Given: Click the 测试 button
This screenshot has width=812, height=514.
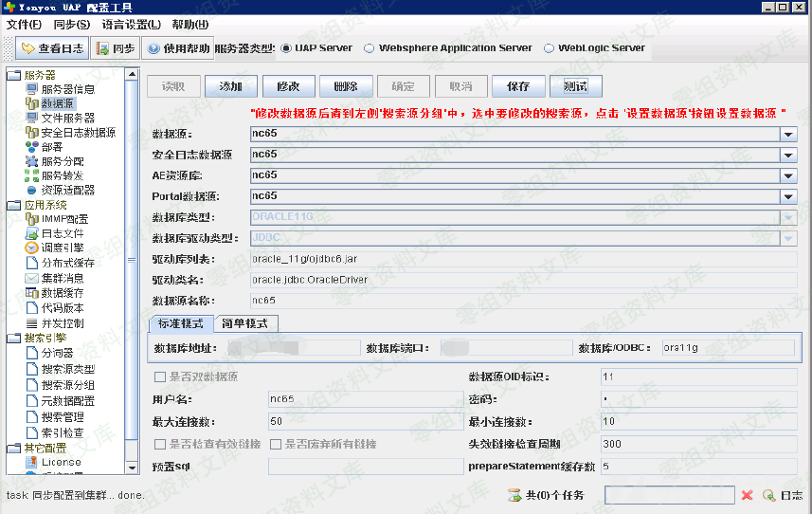Looking at the screenshot, I should coord(575,86).
